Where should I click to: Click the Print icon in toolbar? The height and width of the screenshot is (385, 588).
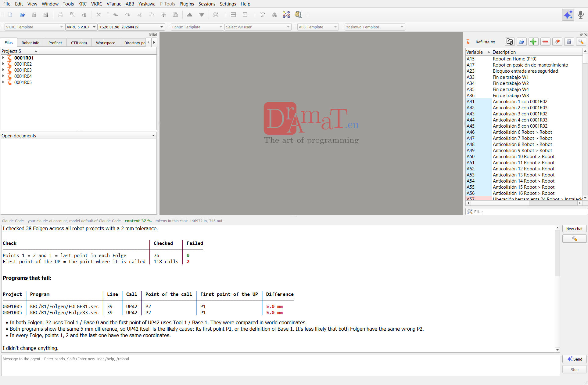[x=60, y=15]
